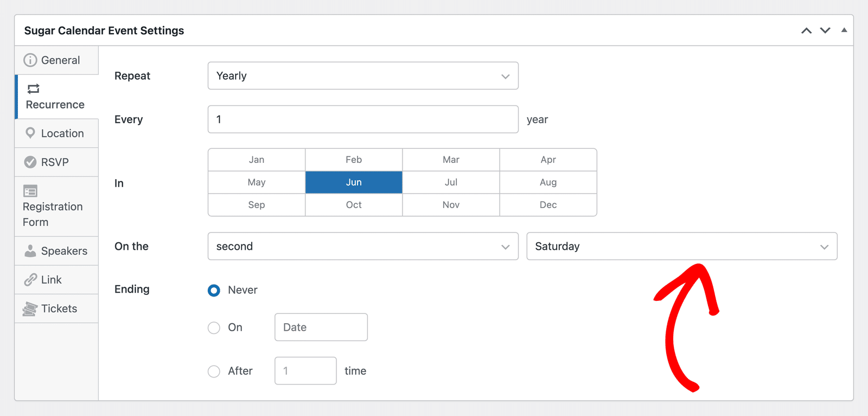Select Sep in the month grid
This screenshot has width=868, height=416.
pyautogui.click(x=257, y=205)
